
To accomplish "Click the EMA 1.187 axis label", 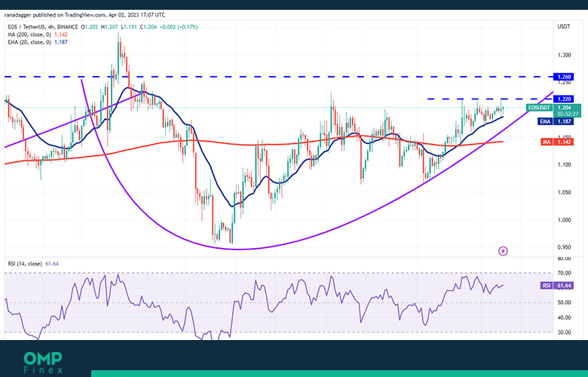I will coord(555,121).
